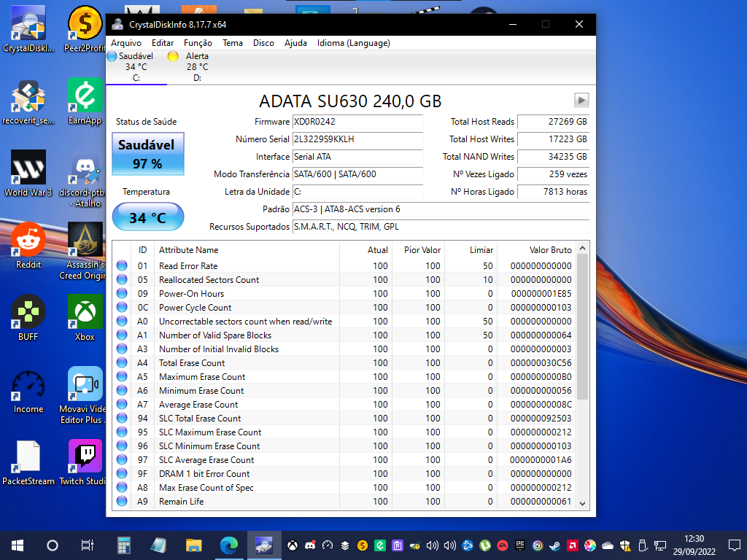Click the serial number field 2L3229S9KKLH
Image resolution: width=747 pixels, height=560 pixels.
point(357,139)
